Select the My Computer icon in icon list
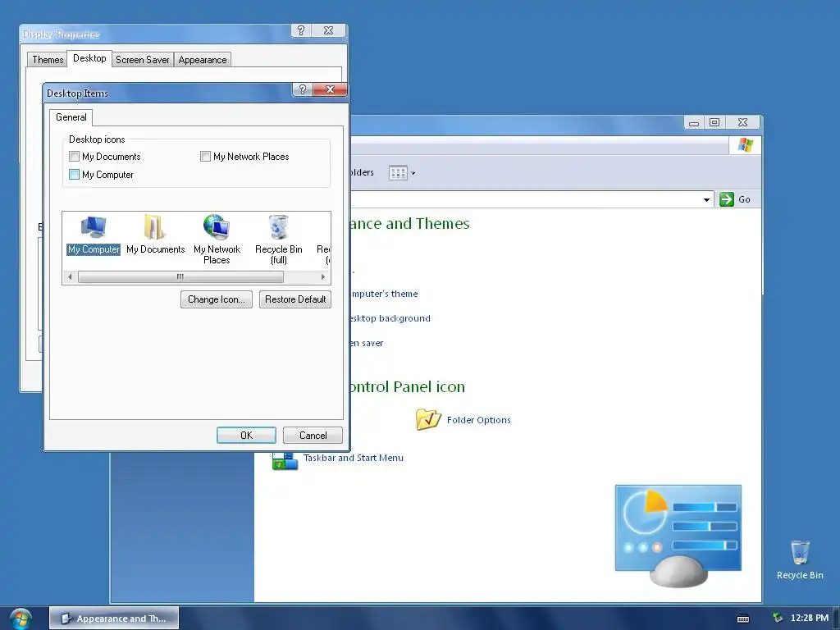Viewport: 840px width, 630px height. (x=94, y=226)
